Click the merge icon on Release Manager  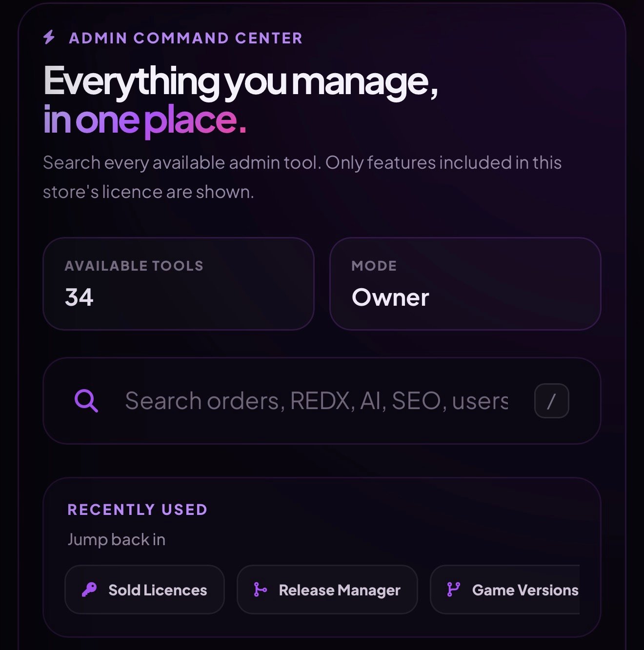pyautogui.click(x=260, y=590)
